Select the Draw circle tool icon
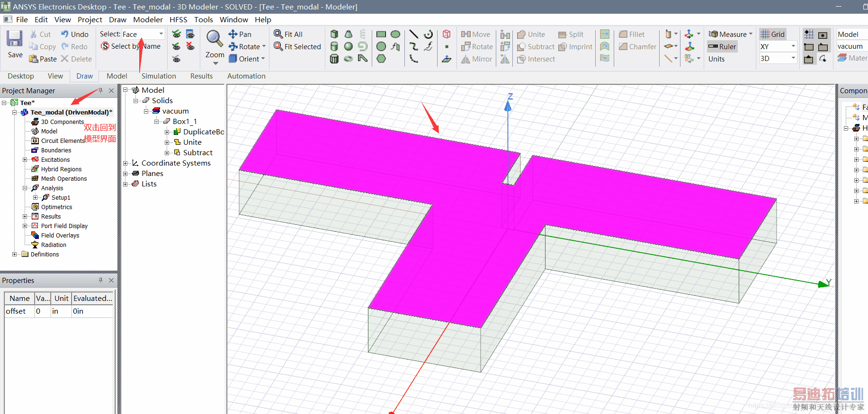 point(381,46)
